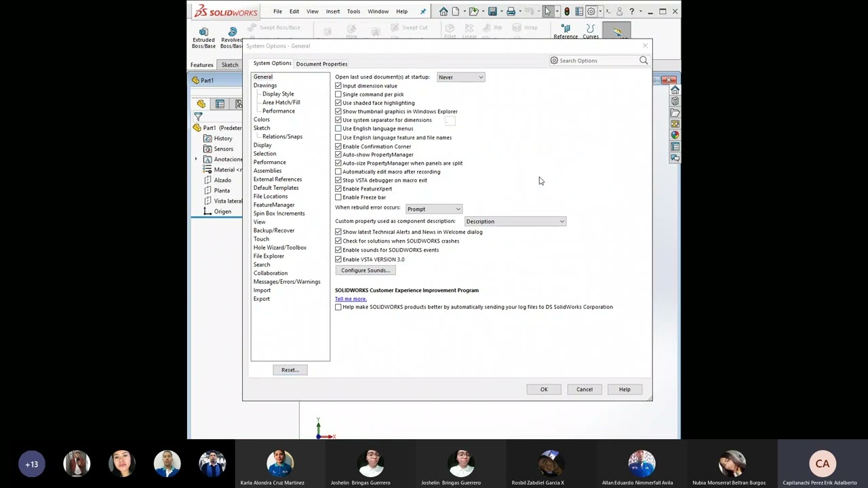Screen dimensions: 868x488
Task: Open dropdown arrow next to Options gear
Action: [x=600, y=12]
